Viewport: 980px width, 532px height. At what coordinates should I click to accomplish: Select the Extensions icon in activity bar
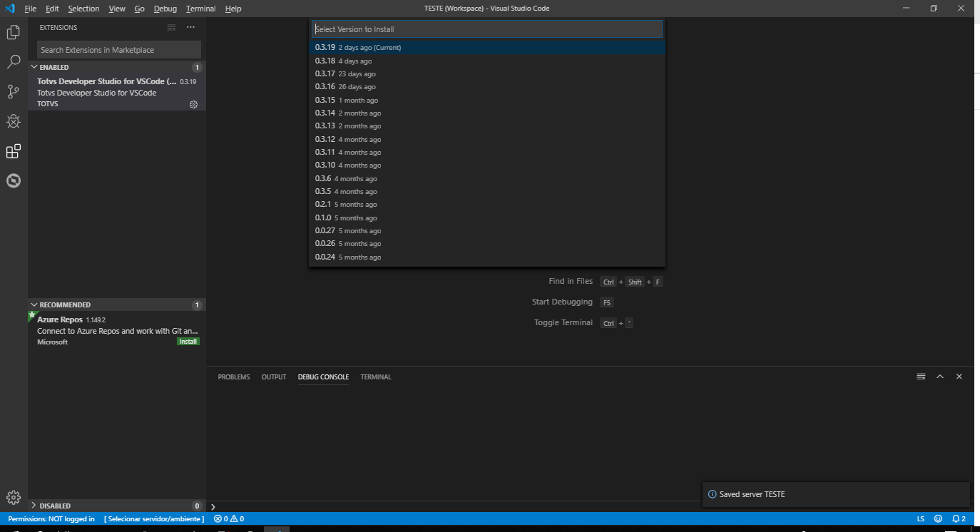pyautogui.click(x=13, y=151)
